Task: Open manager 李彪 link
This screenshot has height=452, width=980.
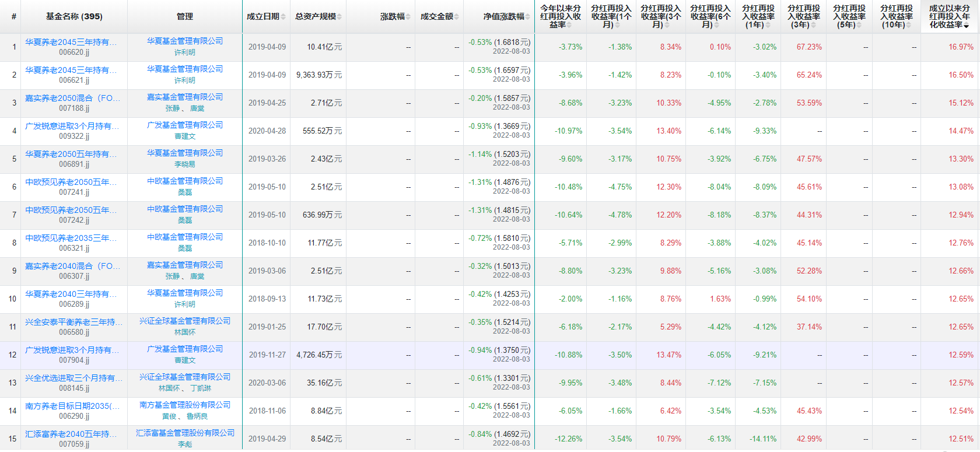Action: tap(185, 444)
